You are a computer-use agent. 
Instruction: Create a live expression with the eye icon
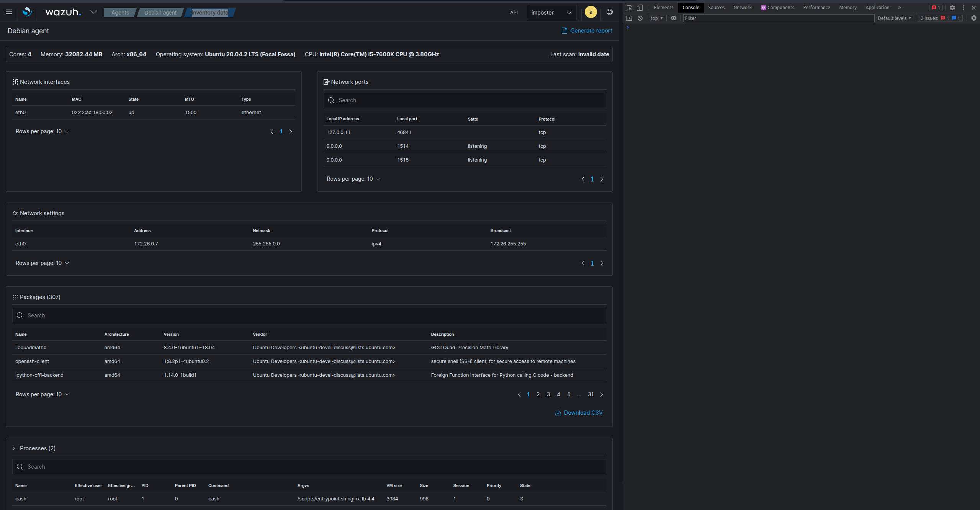(673, 18)
